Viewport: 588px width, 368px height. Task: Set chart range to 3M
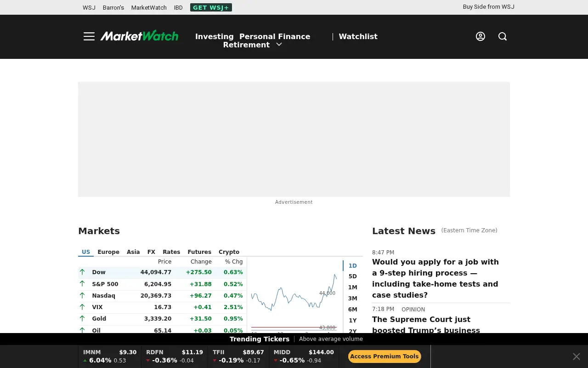(353, 299)
